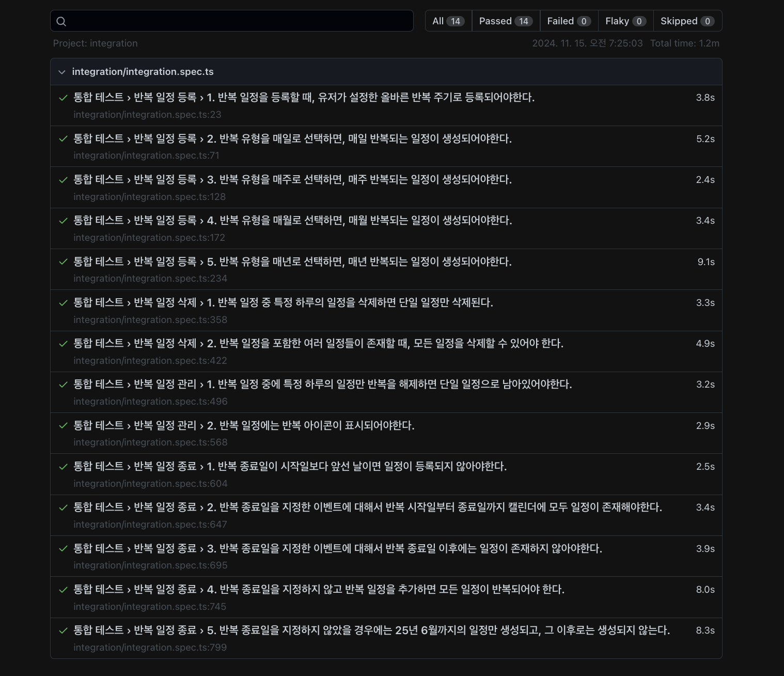Image resolution: width=784 pixels, height=676 pixels.
Task: Open test '5. 반복 유형을 매년로 선택하면'
Action: coord(292,262)
